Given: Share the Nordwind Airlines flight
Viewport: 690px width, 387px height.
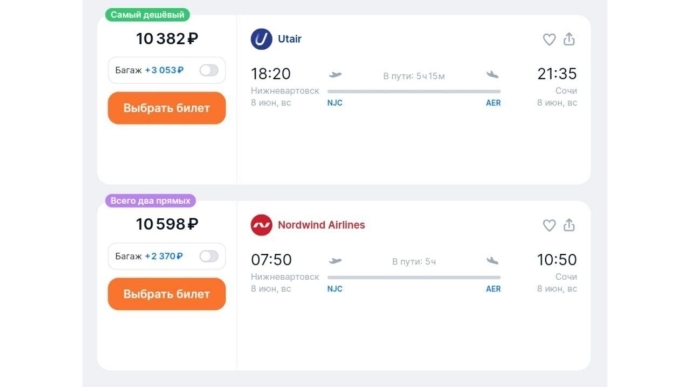Looking at the screenshot, I should click(x=569, y=225).
